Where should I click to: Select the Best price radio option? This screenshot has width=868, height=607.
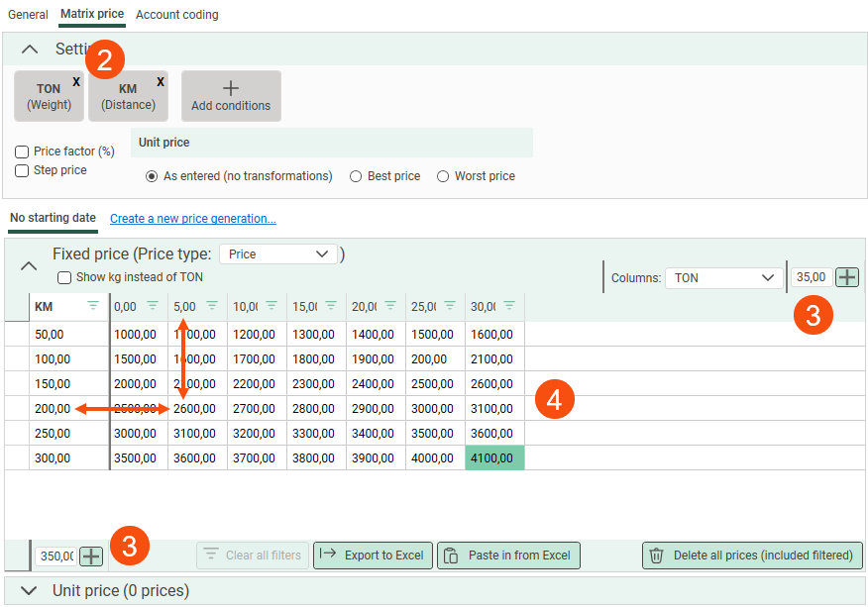pos(356,176)
